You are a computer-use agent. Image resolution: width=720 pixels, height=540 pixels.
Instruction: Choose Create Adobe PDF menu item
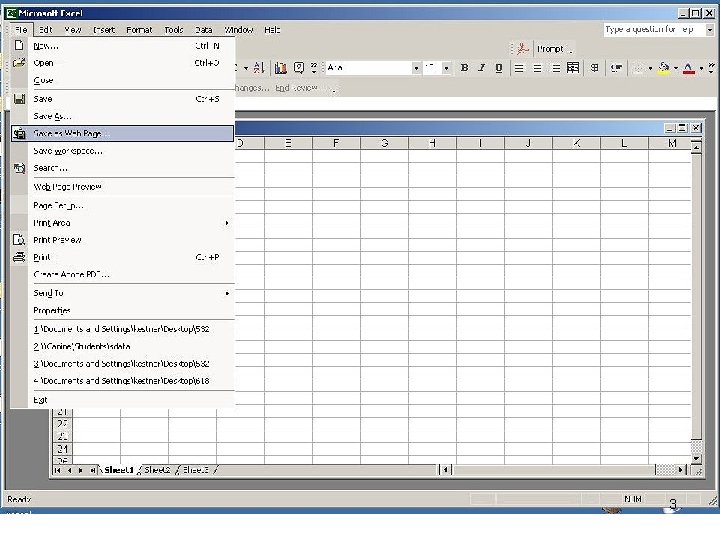coord(122,275)
